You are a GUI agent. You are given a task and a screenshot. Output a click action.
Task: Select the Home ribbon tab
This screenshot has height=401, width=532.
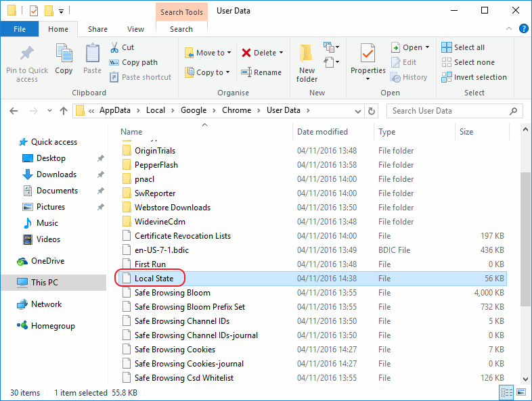[x=58, y=29]
